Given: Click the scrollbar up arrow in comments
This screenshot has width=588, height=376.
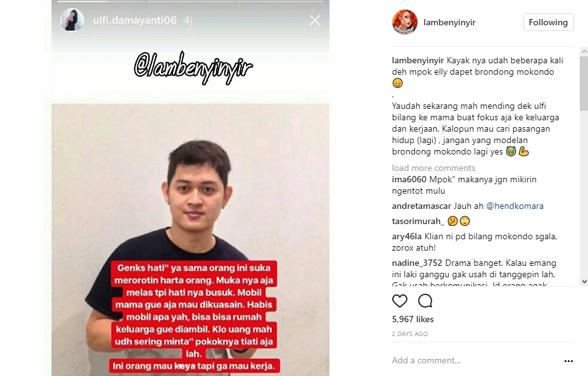Looking at the screenshot, I should [584, 51].
